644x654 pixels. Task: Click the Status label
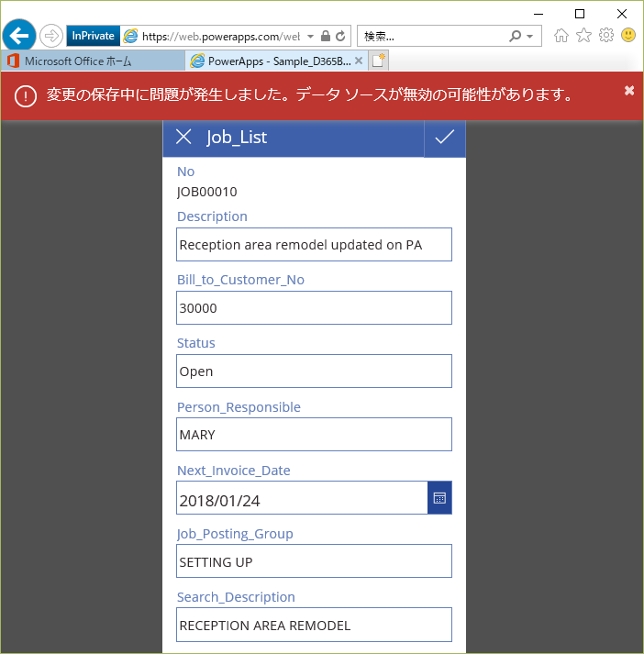[x=196, y=343]
